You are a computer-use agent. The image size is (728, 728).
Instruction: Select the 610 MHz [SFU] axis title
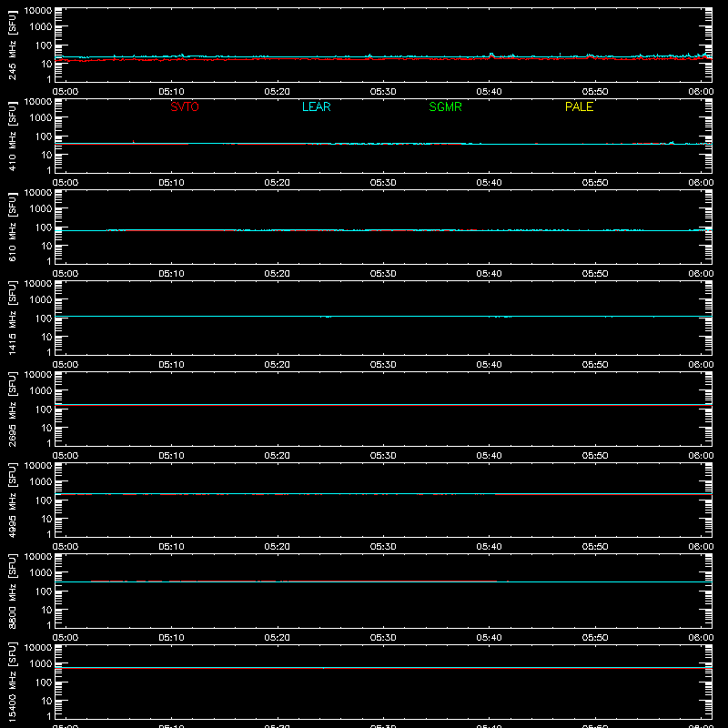(x=12, y=227)
